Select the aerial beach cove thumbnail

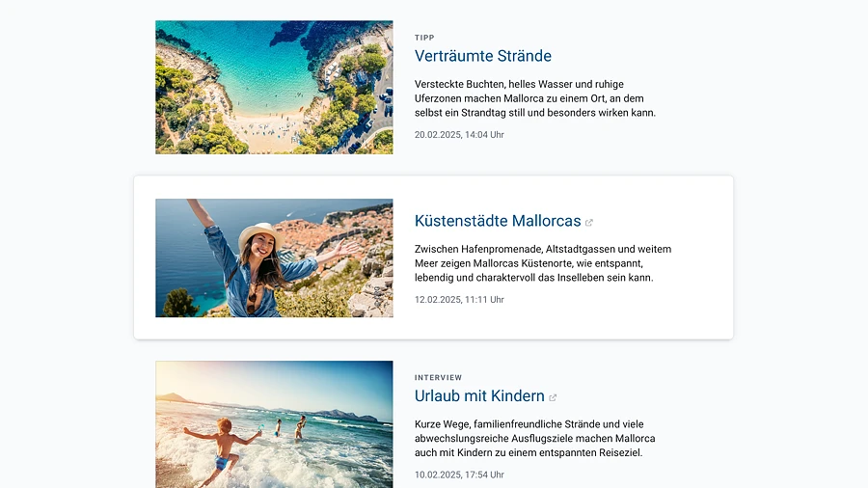coord(274,88)
